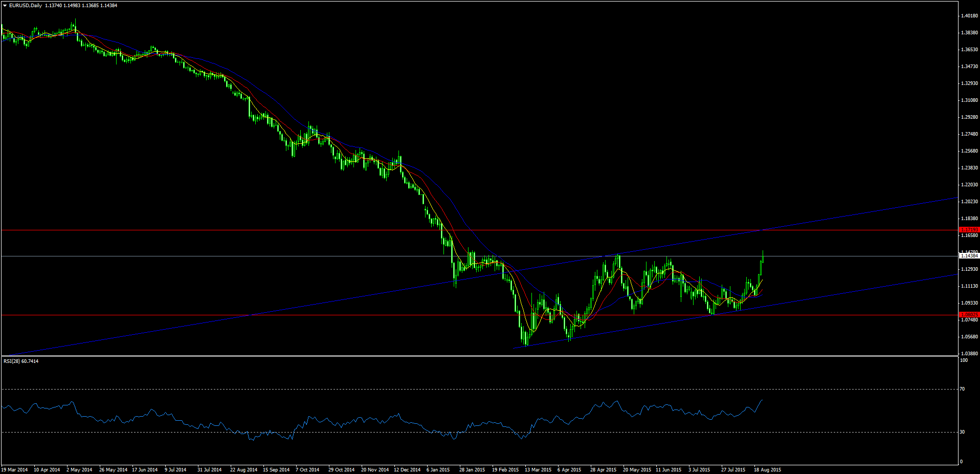The height and width of the screenshot is (474, 980).
Task: Click the 1.31080 price scale value
Action: [x=970, y=100]
